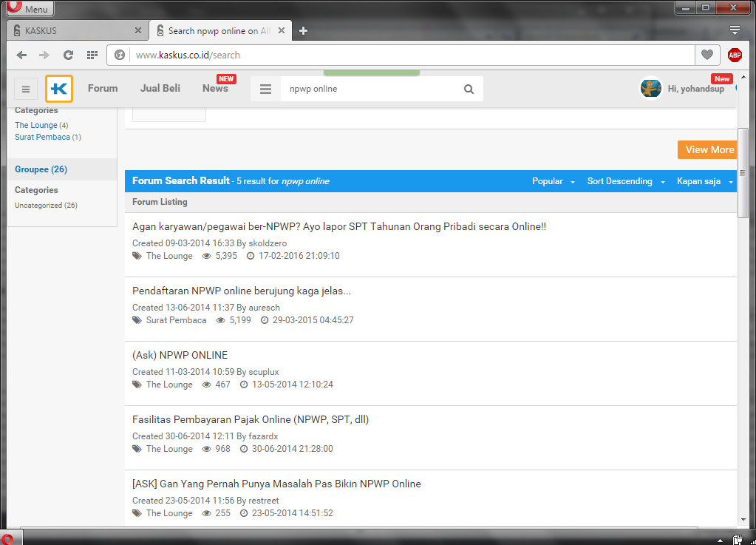Click the site info badge in address bar
This screenshot has height=545, width=756.
point(120,55)
